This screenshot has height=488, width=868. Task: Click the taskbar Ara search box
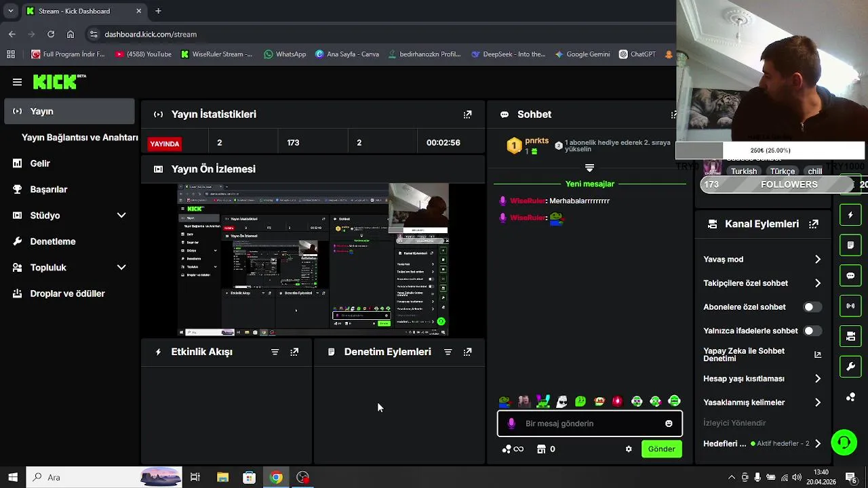104,477
